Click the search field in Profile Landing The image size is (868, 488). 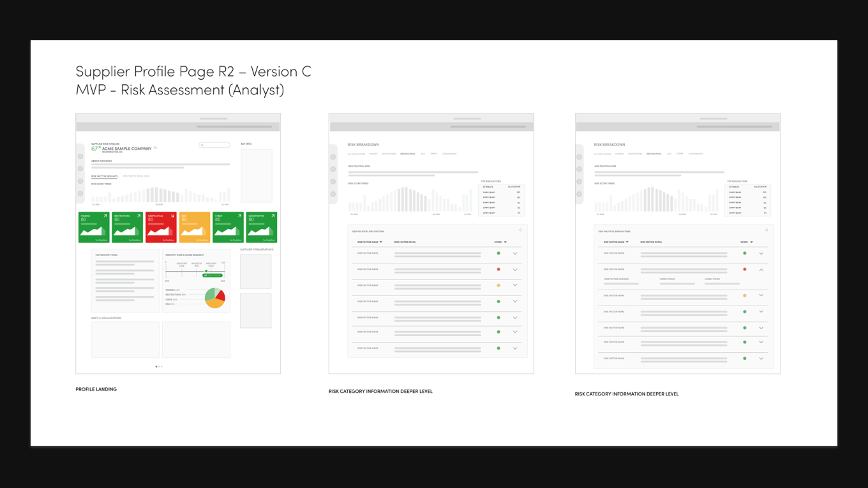tap(214, 145)
